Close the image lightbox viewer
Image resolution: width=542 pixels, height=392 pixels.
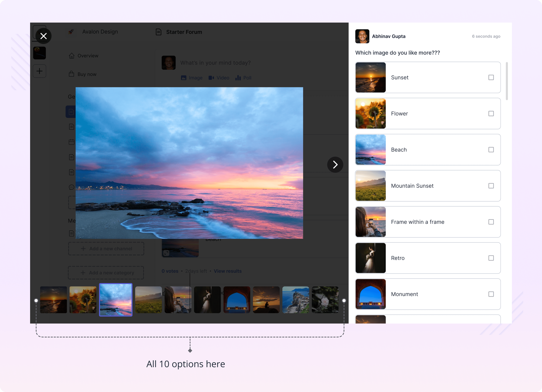43,36
